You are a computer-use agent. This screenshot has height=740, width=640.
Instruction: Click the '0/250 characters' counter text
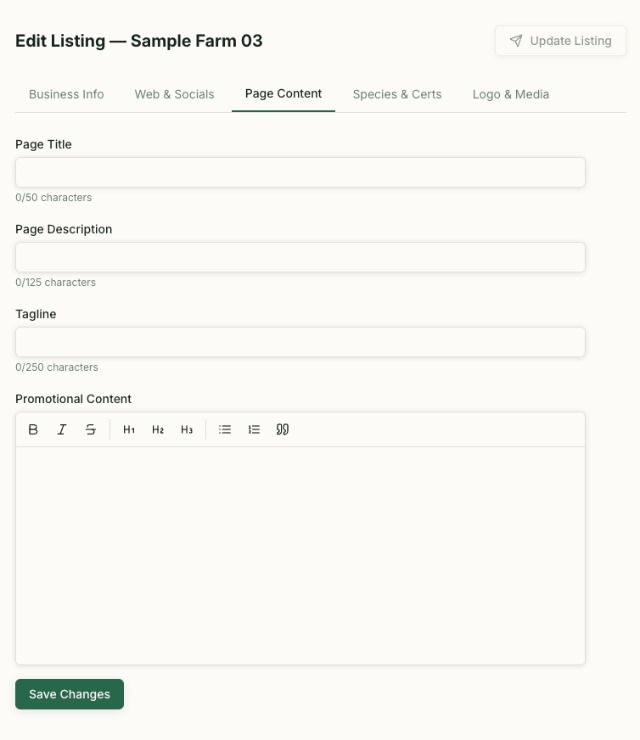click(x=57, y=367)
